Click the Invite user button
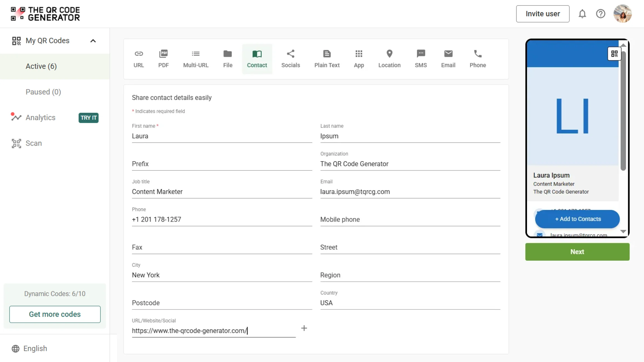Image resolution: width=644 pixels, height=362 pixels. pos(542,14)
